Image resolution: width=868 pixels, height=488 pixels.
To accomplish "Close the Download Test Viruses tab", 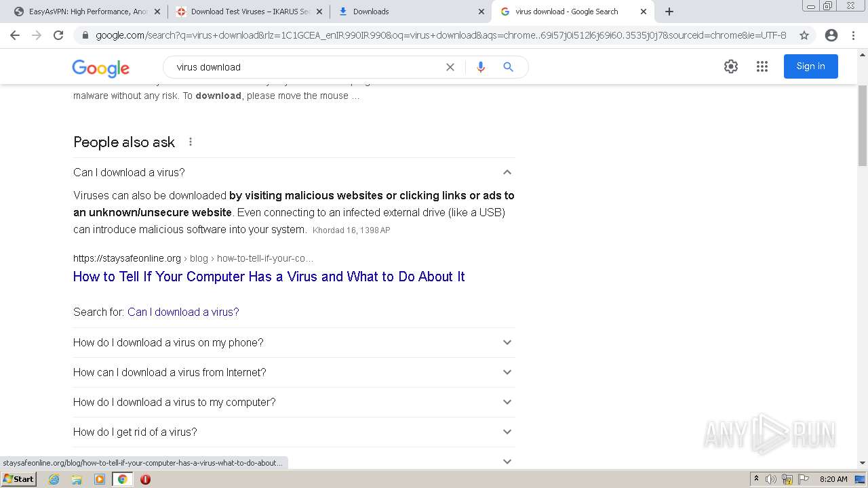I will [x=319, y=12].
